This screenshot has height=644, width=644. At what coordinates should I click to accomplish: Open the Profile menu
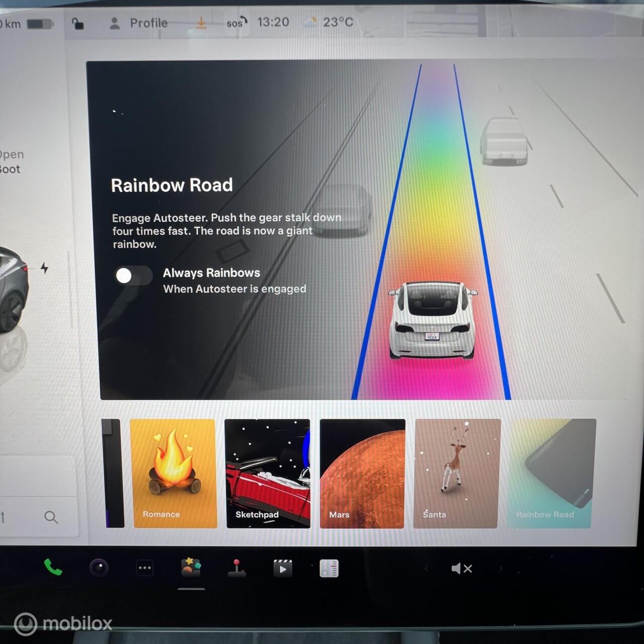139,23
